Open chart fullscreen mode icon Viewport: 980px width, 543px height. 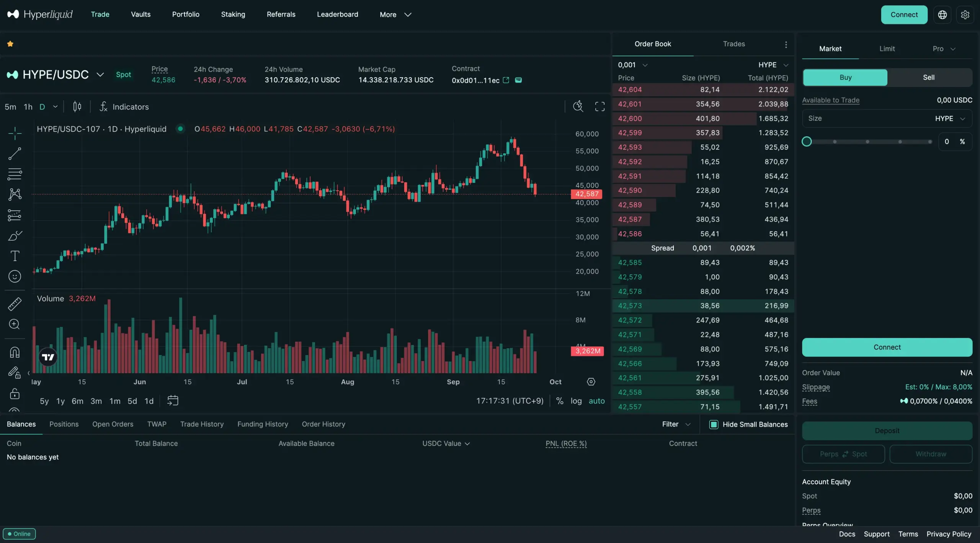(599, 106)
